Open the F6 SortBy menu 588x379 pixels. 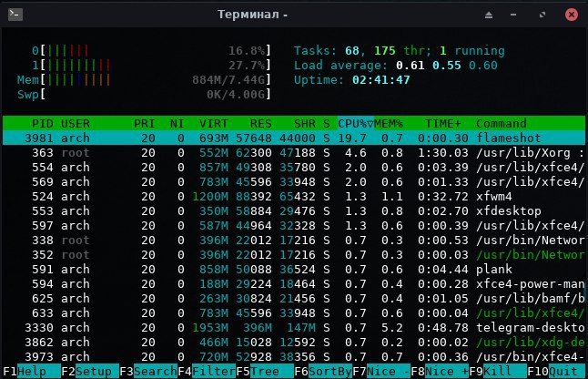[x=323, y=372]
